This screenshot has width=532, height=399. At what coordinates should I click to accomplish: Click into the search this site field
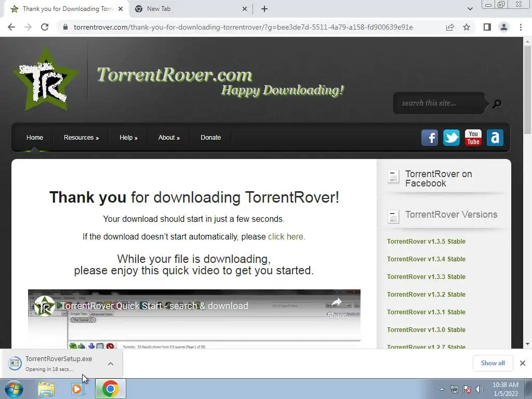[x=438, y=103]
